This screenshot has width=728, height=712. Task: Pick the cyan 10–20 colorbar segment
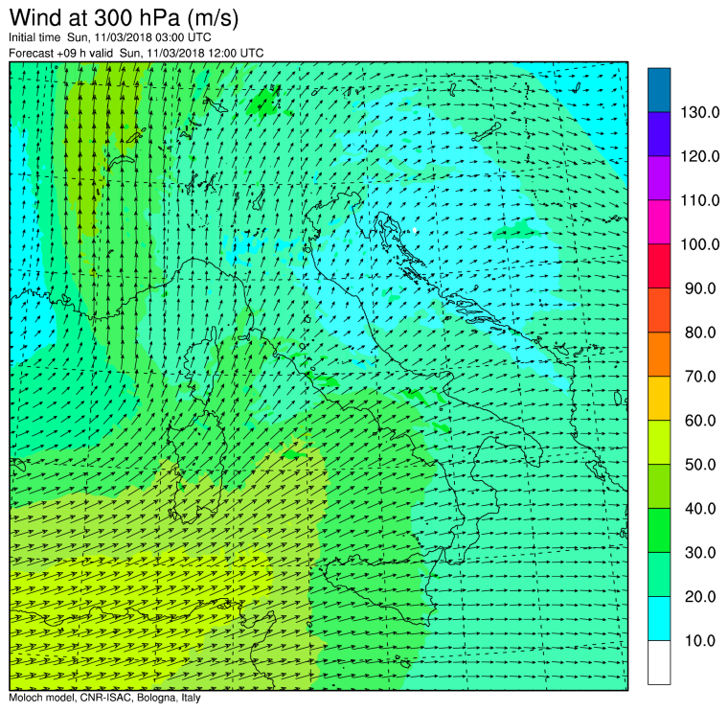tap(659, 618)
